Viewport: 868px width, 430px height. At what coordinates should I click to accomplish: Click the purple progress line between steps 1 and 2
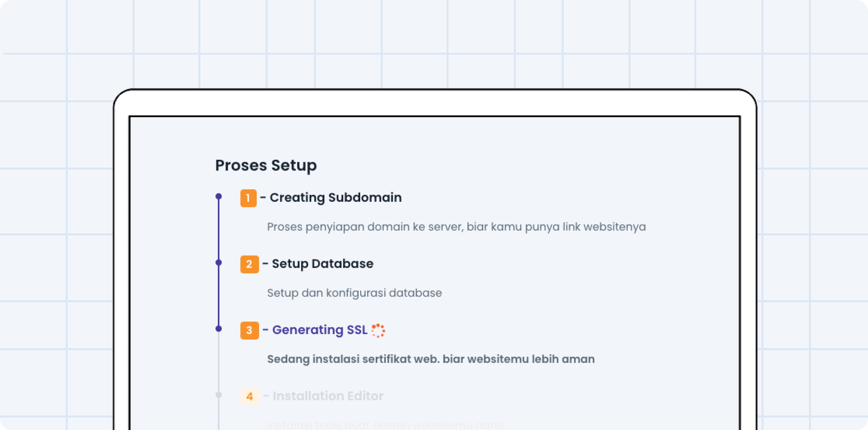219,229
